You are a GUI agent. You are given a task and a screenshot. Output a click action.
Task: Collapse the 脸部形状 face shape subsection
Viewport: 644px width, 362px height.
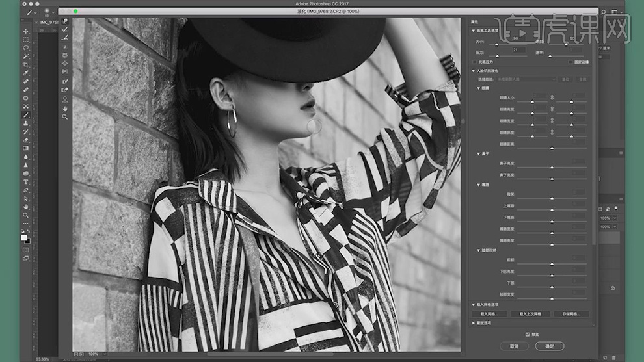[x=479, y=250]
